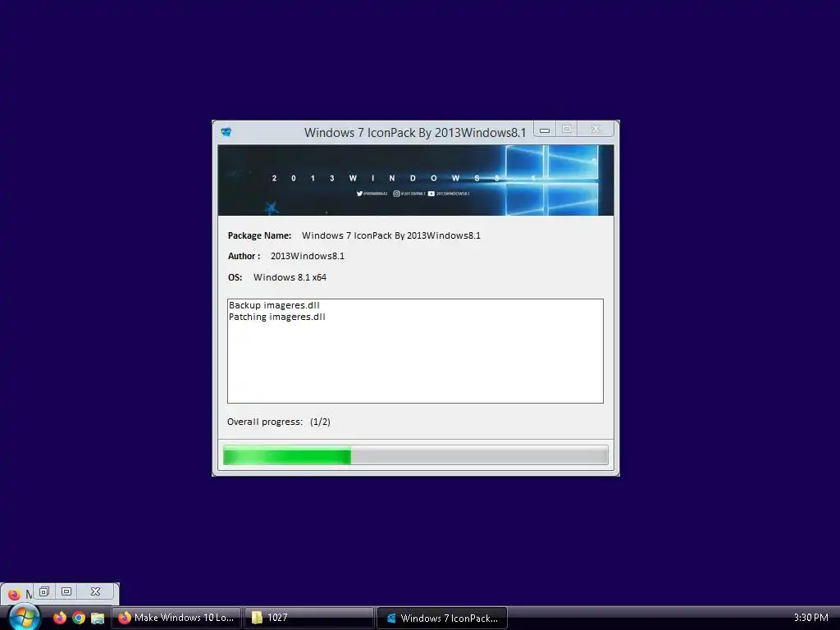Click the Windows Start orb

coord(24,617)
